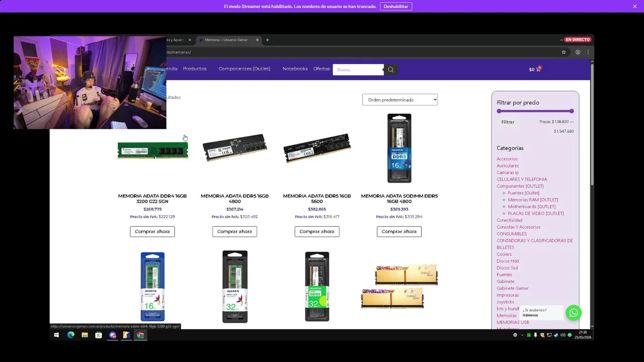Open the Componentes [Outlet] menu item
Viewport: 644px width, 362px height.
click(244, 69)
